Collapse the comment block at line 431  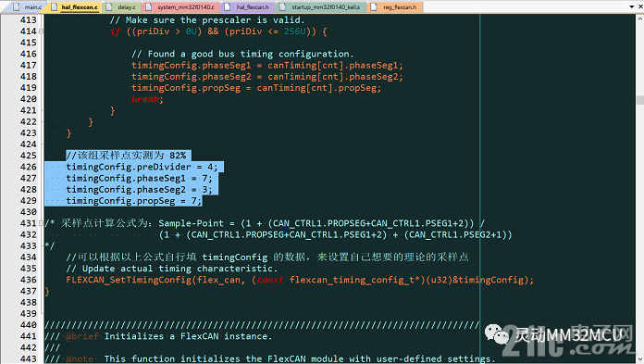click(41, 223)
